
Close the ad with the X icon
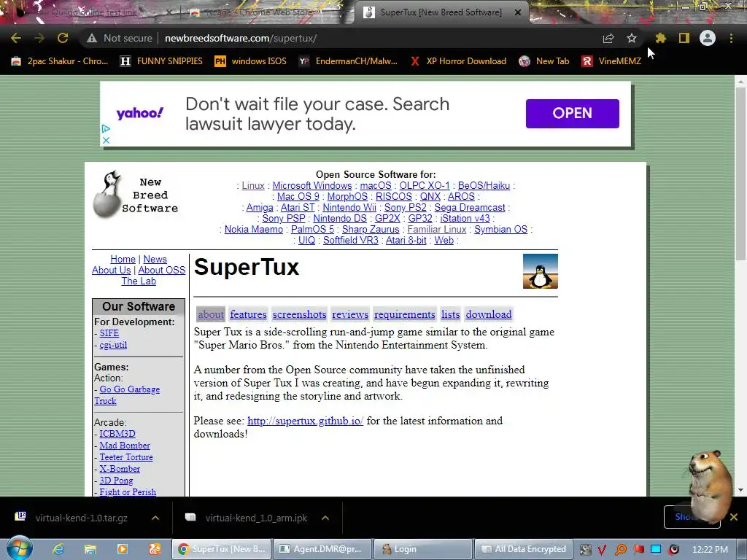(x=107, y=140)
